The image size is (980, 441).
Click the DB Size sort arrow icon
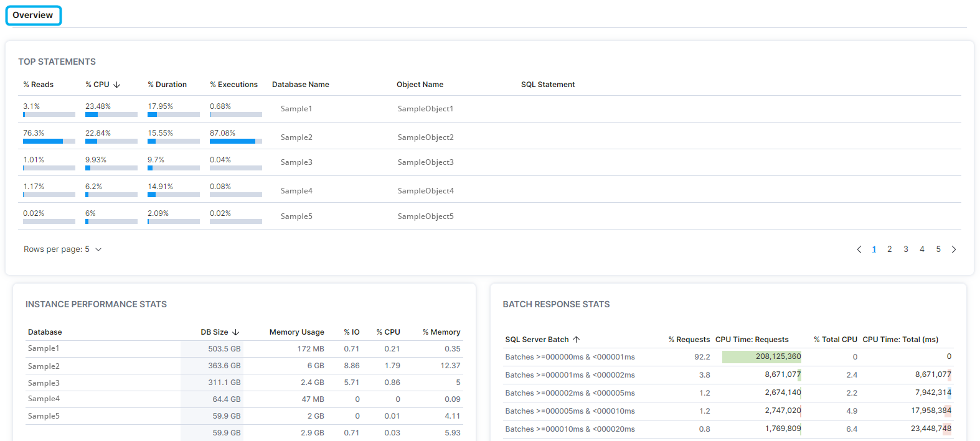(x=236, y=332)
